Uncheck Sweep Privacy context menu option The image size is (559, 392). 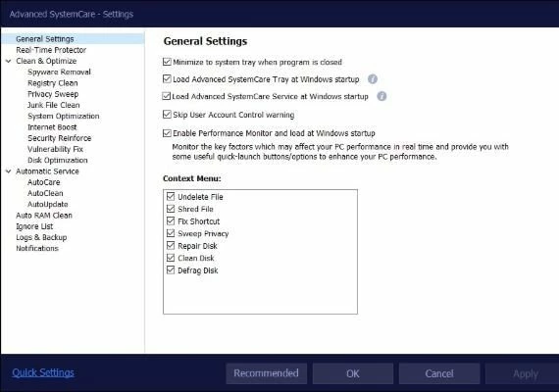(x=171, y=233)
